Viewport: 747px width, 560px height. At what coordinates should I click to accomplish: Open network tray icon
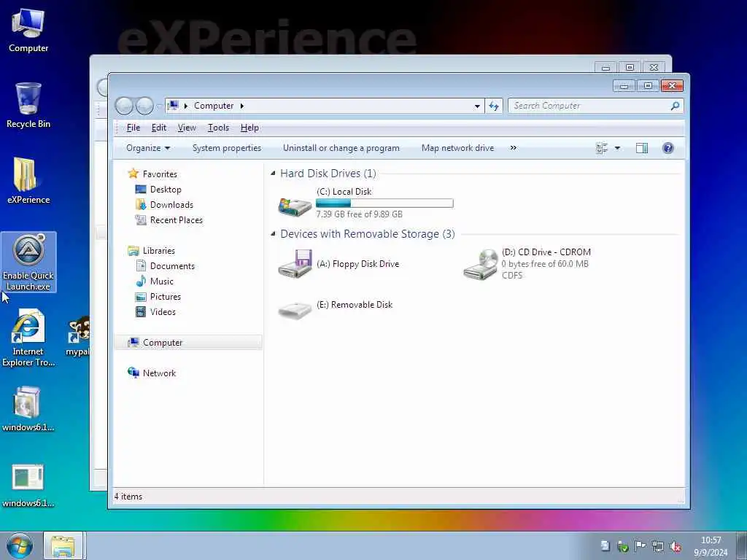pos(657,547)
